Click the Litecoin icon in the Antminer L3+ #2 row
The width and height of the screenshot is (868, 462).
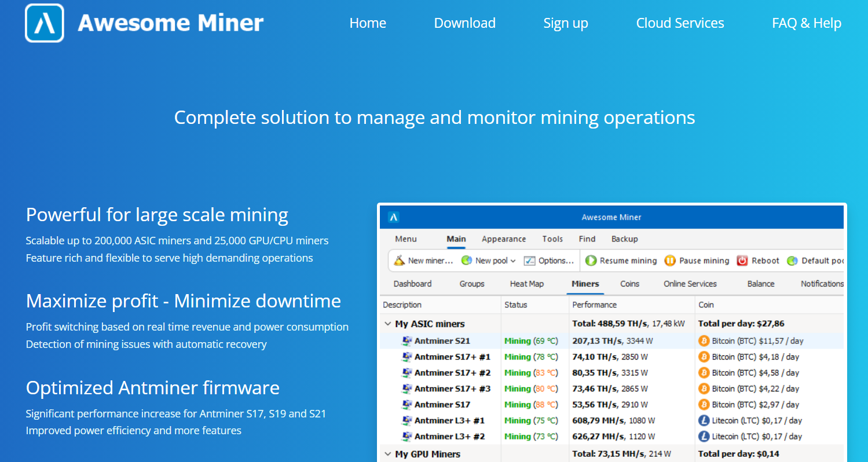(704, 437)
